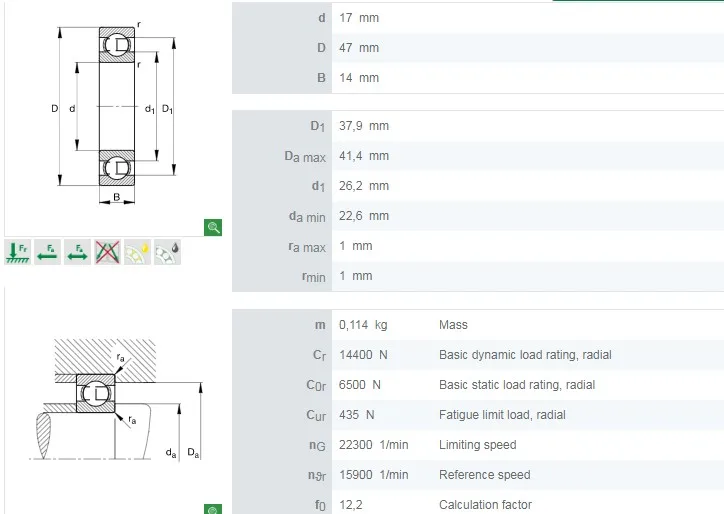Click the crossed-out misalignment icon

(107, 253)
